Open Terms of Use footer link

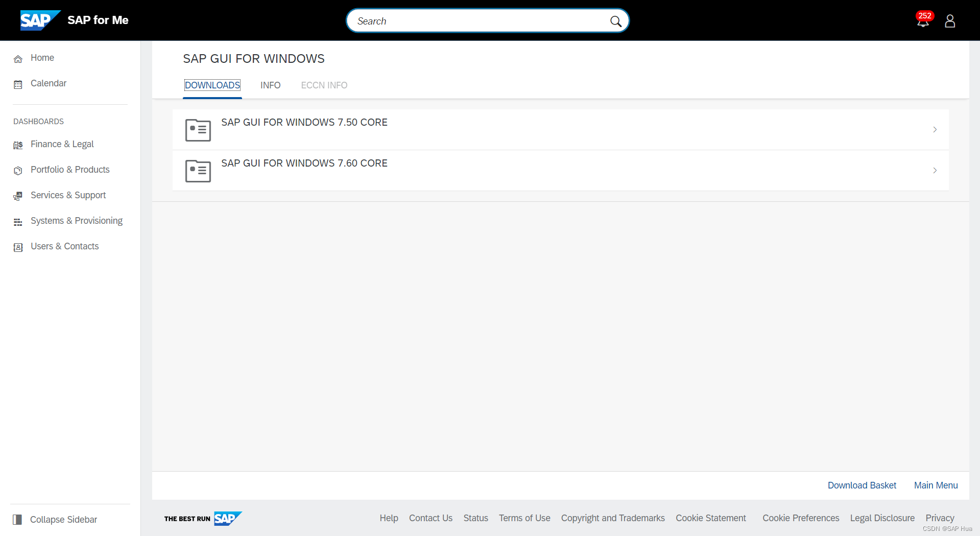524,518
